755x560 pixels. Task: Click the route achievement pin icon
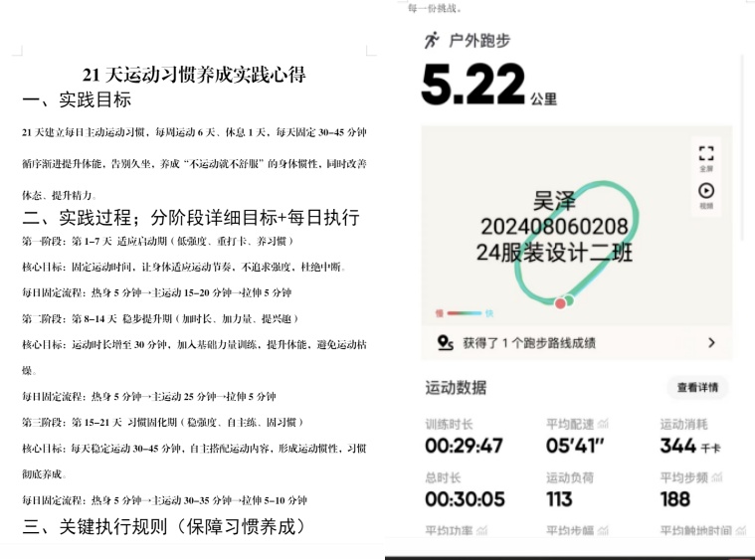tap(445, 343)
